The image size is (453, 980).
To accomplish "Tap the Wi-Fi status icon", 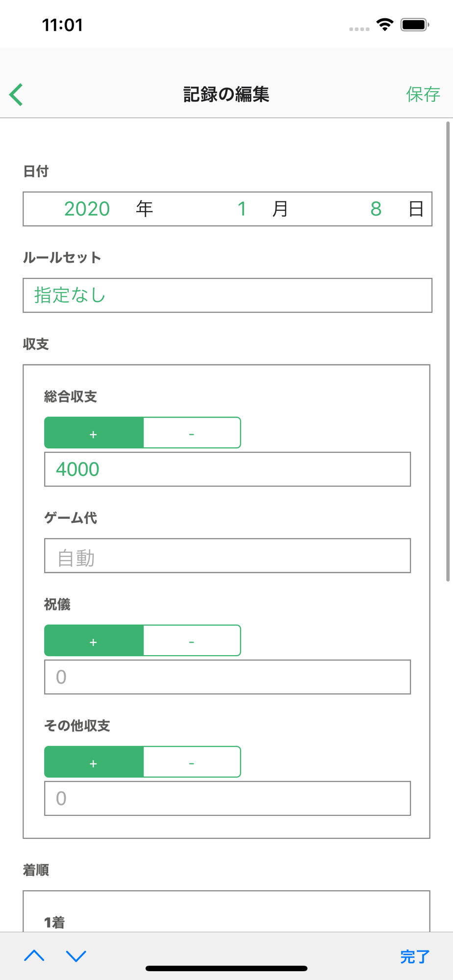I will tap(385, 24).
